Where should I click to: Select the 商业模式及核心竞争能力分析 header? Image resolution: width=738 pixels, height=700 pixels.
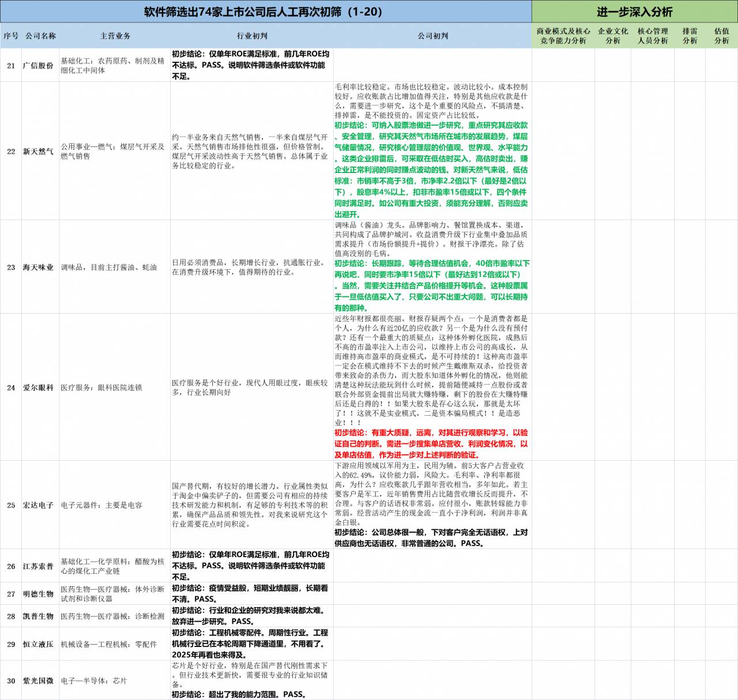point(563,36)
